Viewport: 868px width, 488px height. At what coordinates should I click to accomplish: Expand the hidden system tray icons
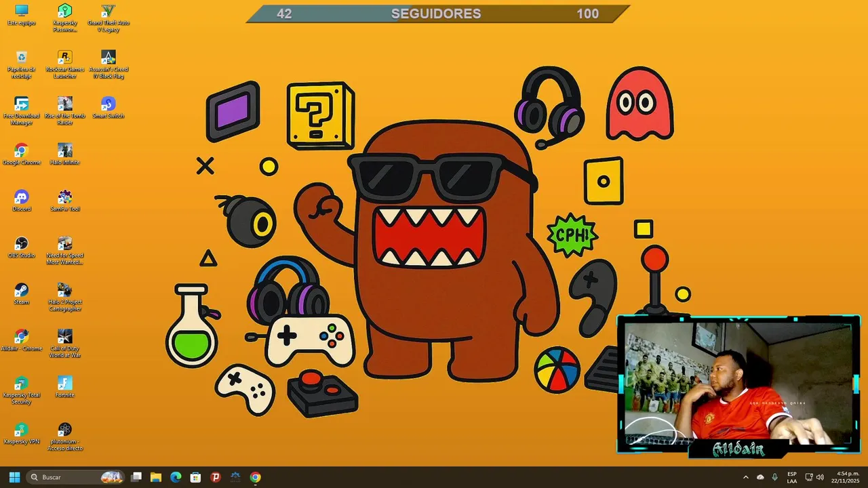click(746, 477)
